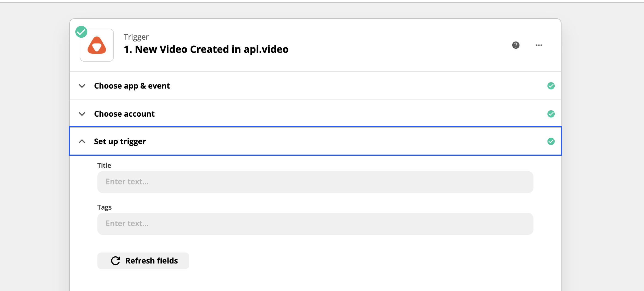Select the Choose app & event heading

click(132, 86)
